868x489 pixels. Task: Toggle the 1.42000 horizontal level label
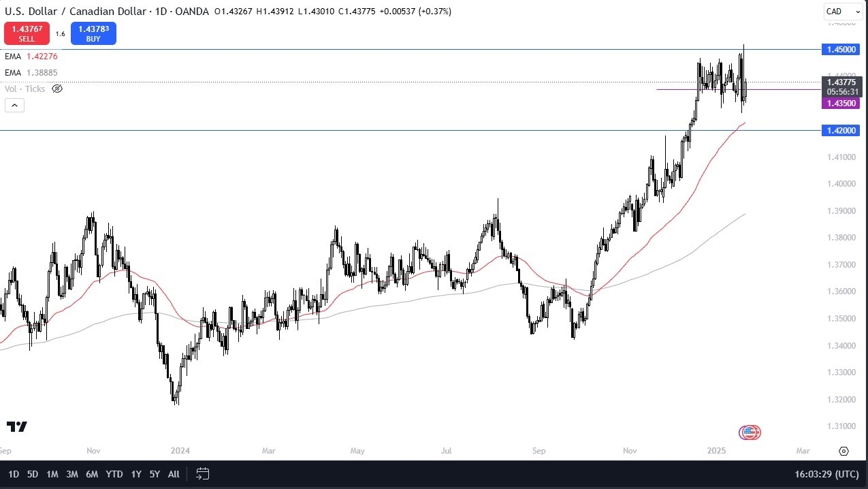click(841, 130)
